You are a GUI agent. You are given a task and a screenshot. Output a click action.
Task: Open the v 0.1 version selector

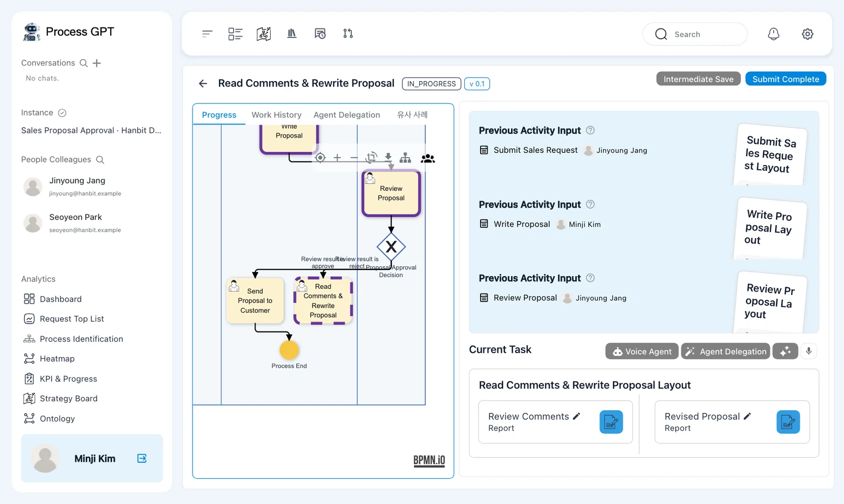point(477,84)
